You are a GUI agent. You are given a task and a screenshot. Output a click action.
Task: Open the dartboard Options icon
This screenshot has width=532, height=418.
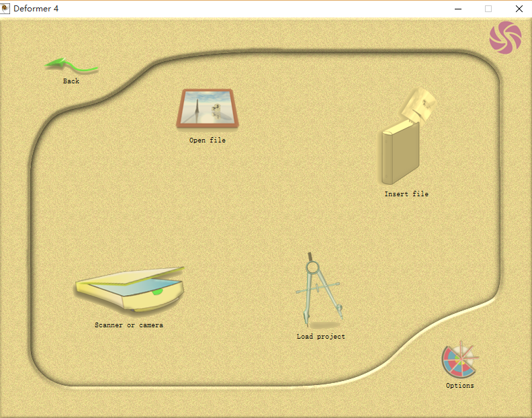pyautogui.click(x=459, y=360)
